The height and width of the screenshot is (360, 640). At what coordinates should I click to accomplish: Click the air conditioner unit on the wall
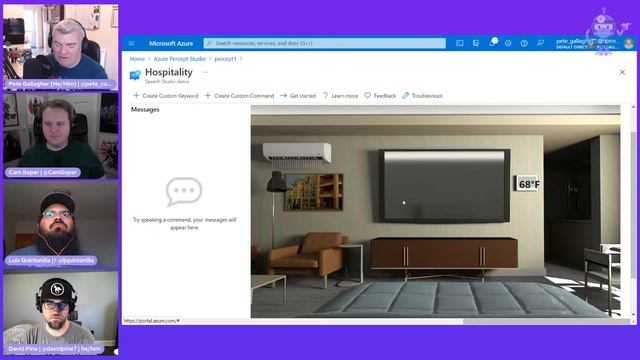tap(297, 153)
